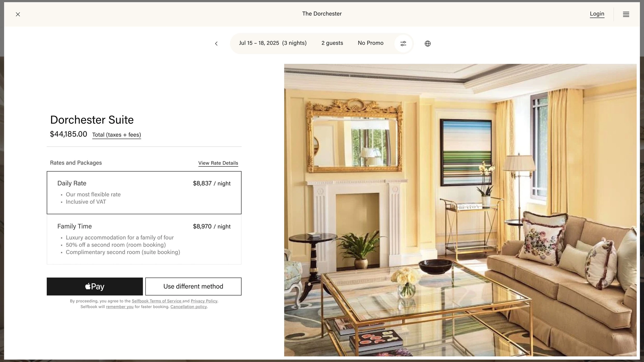Go back using the left chevron arrow

pyautogui.click(x=216, y=43)
